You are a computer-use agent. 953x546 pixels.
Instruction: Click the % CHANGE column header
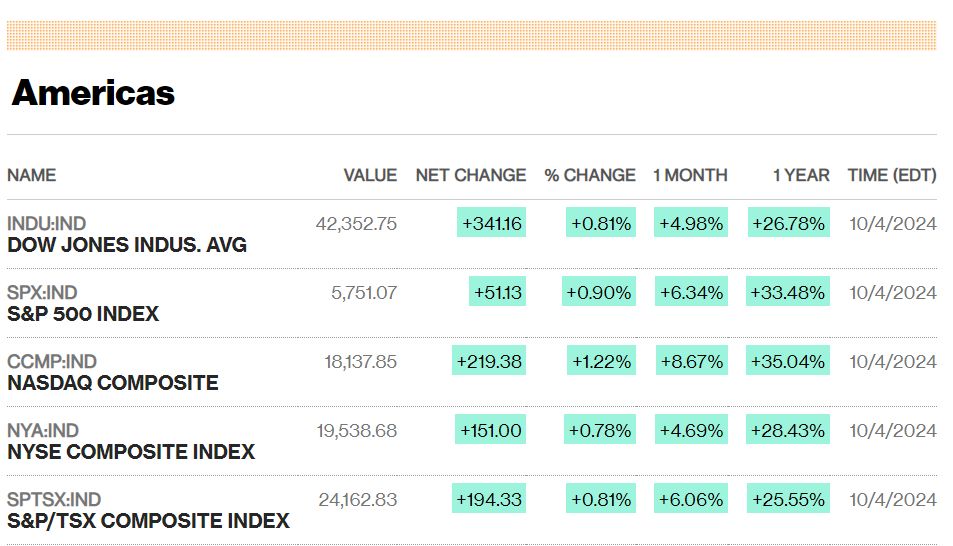tap(590, 175)
